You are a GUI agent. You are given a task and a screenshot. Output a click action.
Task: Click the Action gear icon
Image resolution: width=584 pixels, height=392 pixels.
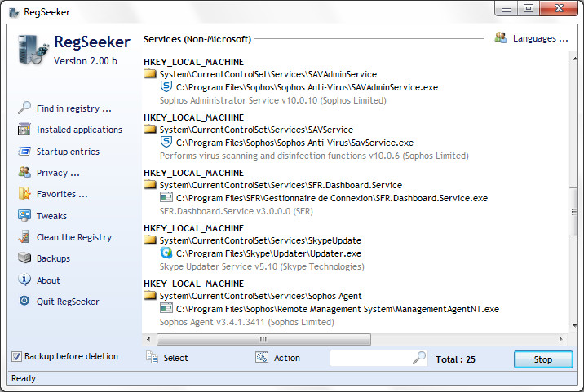(262, 357)
